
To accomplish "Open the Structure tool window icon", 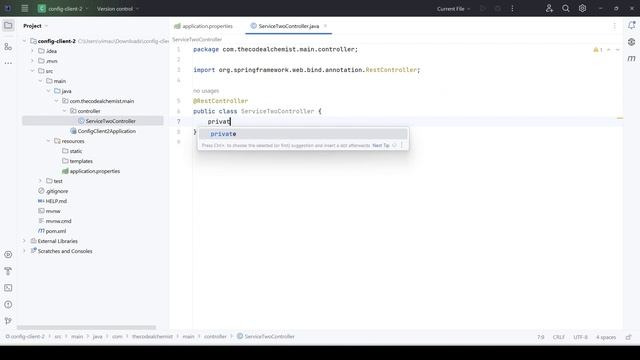I will point(8,47).
